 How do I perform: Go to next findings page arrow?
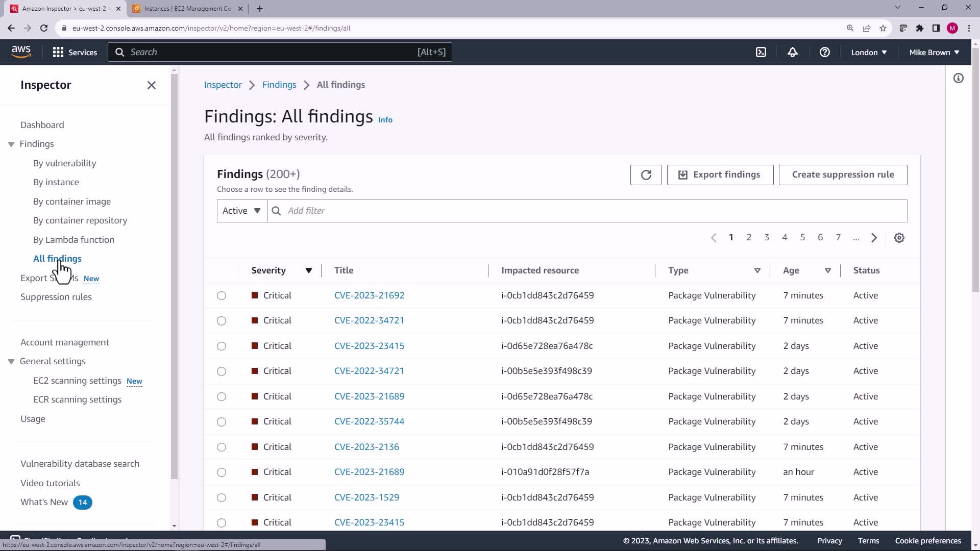[874, 238]
